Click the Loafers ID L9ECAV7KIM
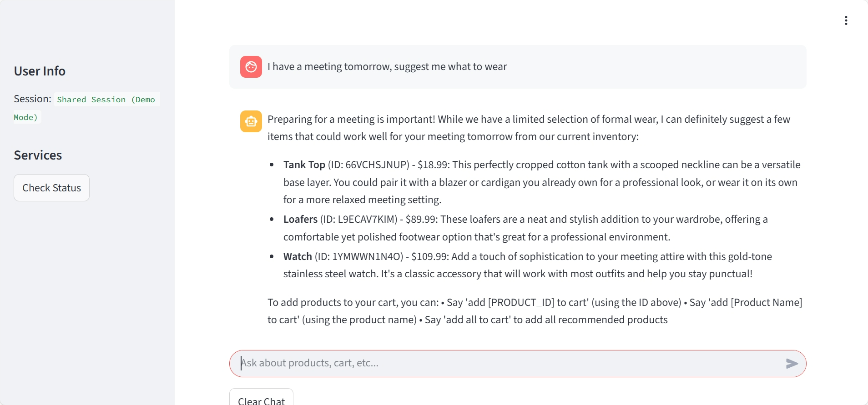868x405 pixels. 367,220
